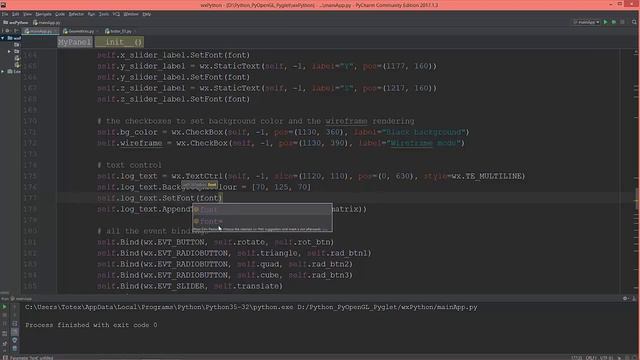The image size is (640, 360).
Task: Click 'Process finished with exit code 0' output
Action: 91,325
